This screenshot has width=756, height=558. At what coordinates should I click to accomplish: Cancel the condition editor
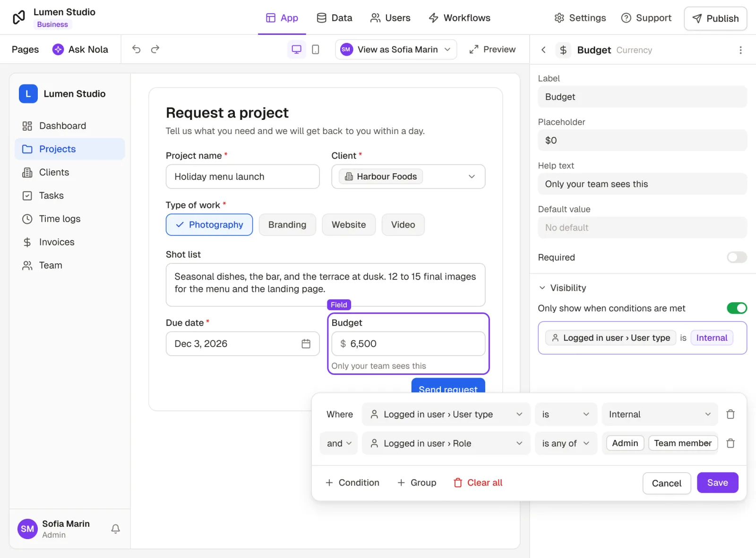point(667,483)
